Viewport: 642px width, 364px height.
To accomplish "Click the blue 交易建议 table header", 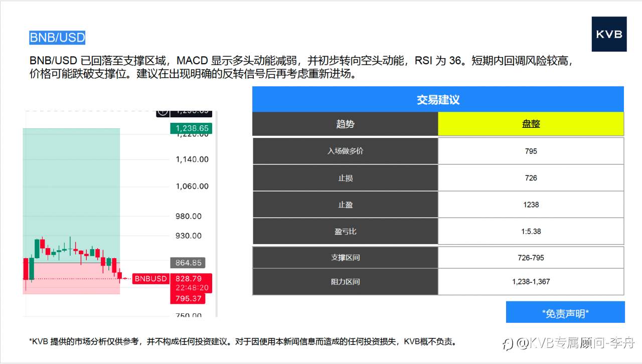I will [438, 99].
